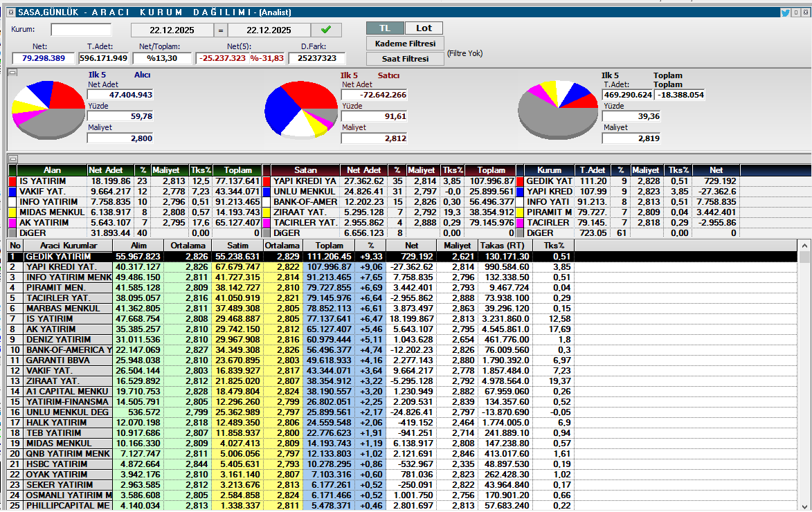The image size is (812, 512).
Task: Select HSBC YATIRIM row
Action: coord(402,464)
